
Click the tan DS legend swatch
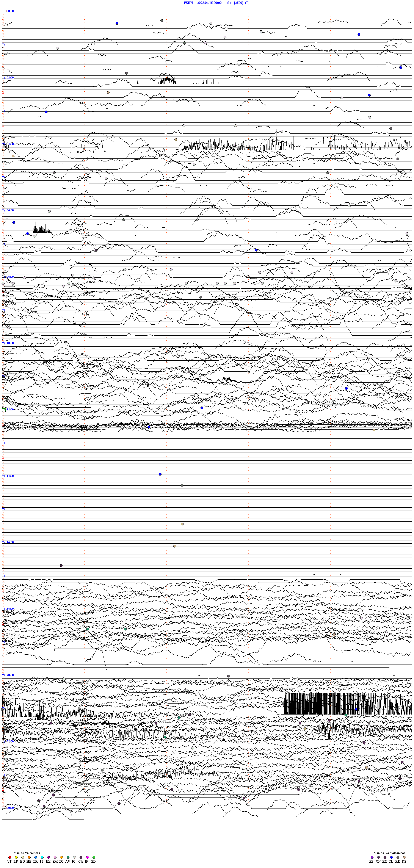pyautogui.click(x=404, y=857)
